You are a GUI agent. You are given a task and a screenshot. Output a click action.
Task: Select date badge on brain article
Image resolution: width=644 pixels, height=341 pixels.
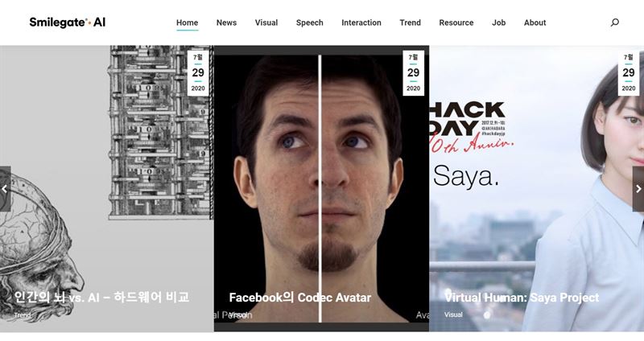198,73
